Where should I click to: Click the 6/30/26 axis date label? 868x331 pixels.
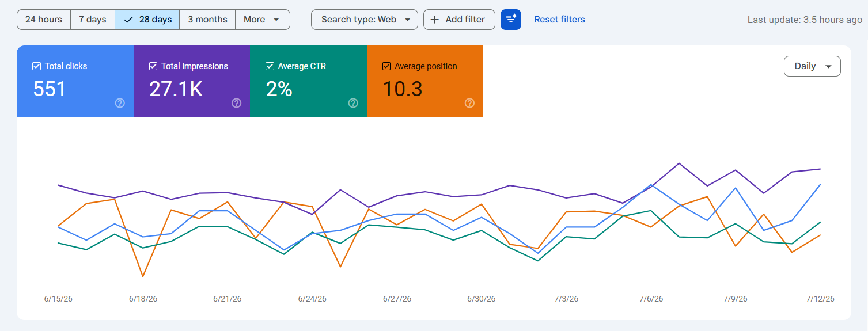tap(482, 299)
